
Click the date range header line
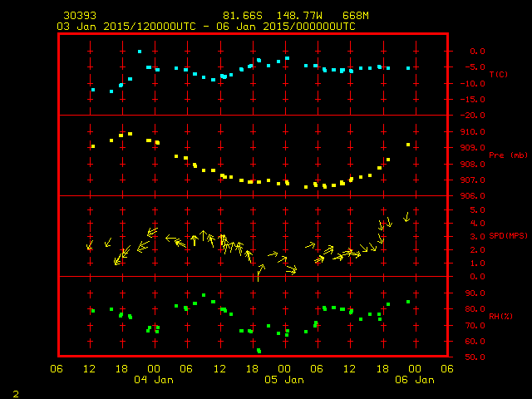click(206, 27)
